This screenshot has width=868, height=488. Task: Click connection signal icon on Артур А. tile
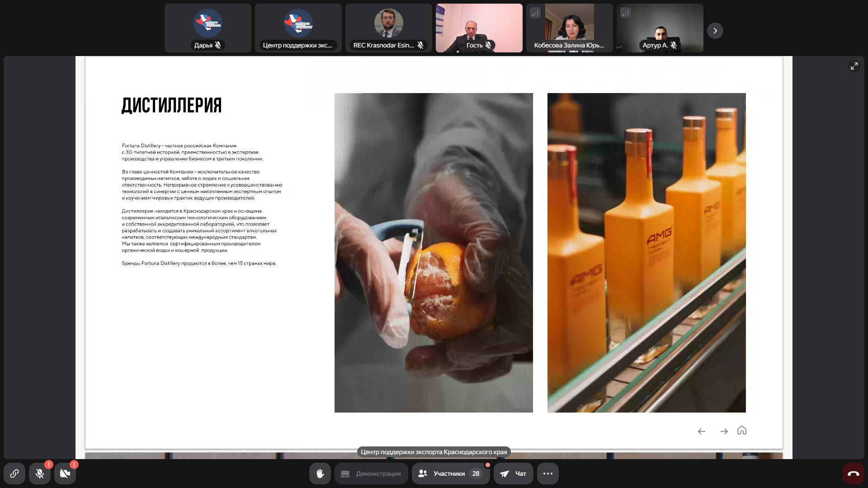pyautogui.click(x=626, y=13)
